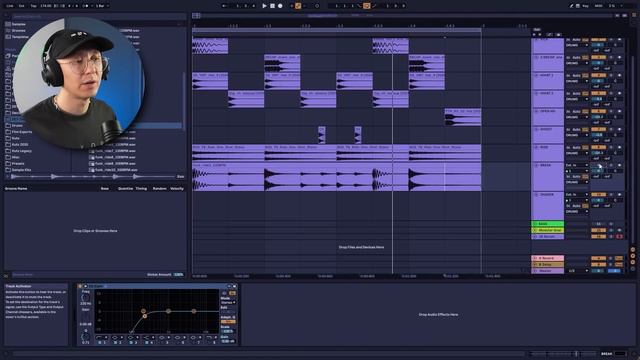Toggle hot-swap icon on EQ Eight

(x=229, y=287)
